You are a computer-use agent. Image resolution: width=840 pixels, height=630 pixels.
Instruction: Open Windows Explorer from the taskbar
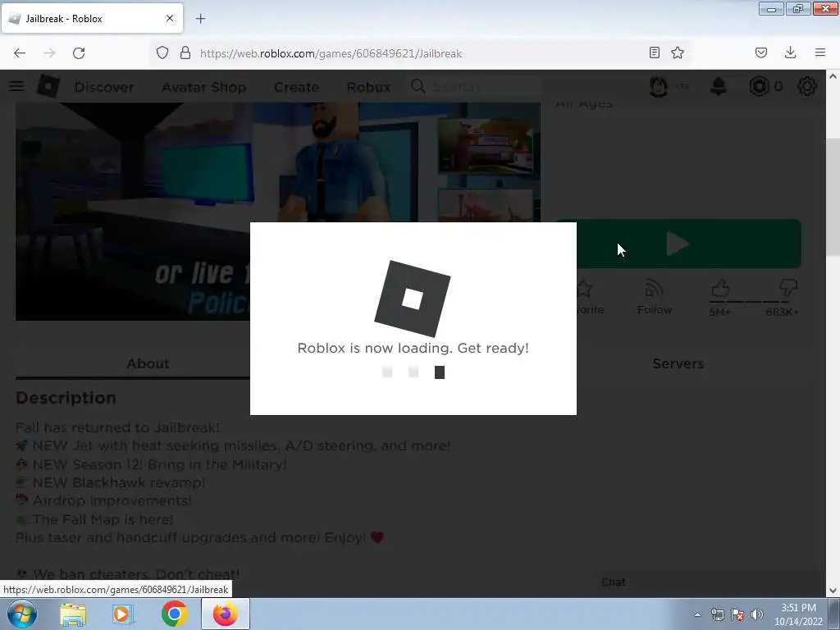[x=73, y=614]
